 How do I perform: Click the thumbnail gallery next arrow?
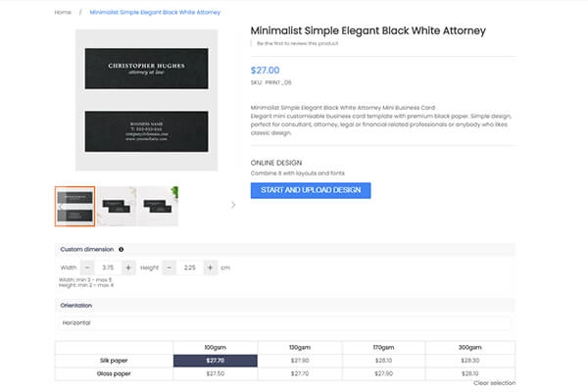coord(233,205)
